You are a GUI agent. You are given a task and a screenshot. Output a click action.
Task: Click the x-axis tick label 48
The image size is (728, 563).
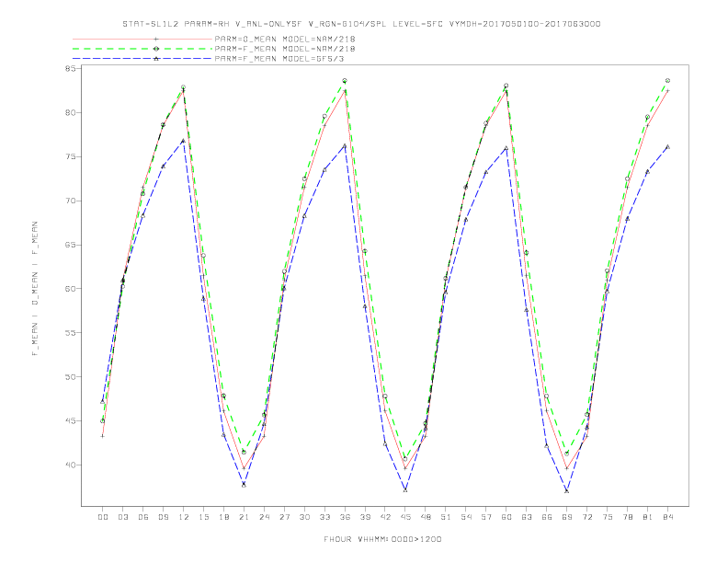pyautogui.click(x=426, y=517)
